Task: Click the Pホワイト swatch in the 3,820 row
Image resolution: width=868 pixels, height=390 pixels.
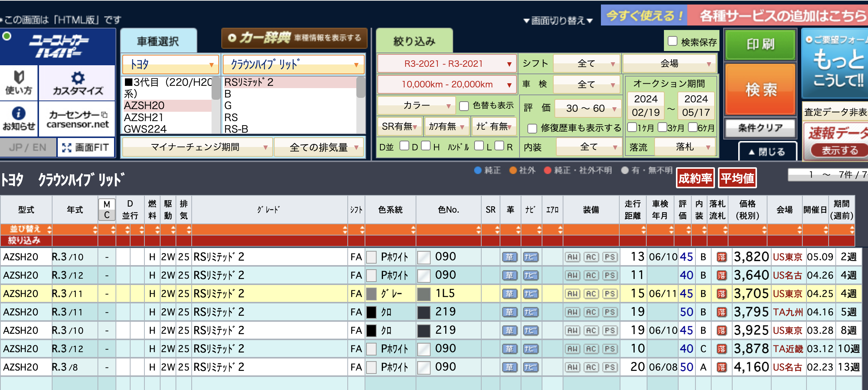Action: (371, 257)
